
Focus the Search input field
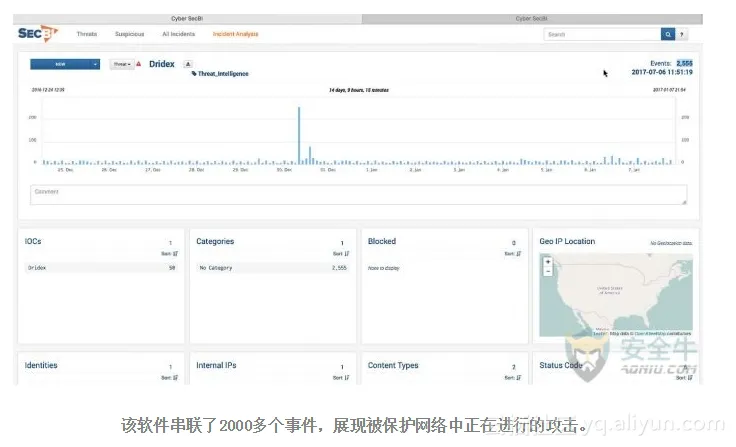click(602, 34)
